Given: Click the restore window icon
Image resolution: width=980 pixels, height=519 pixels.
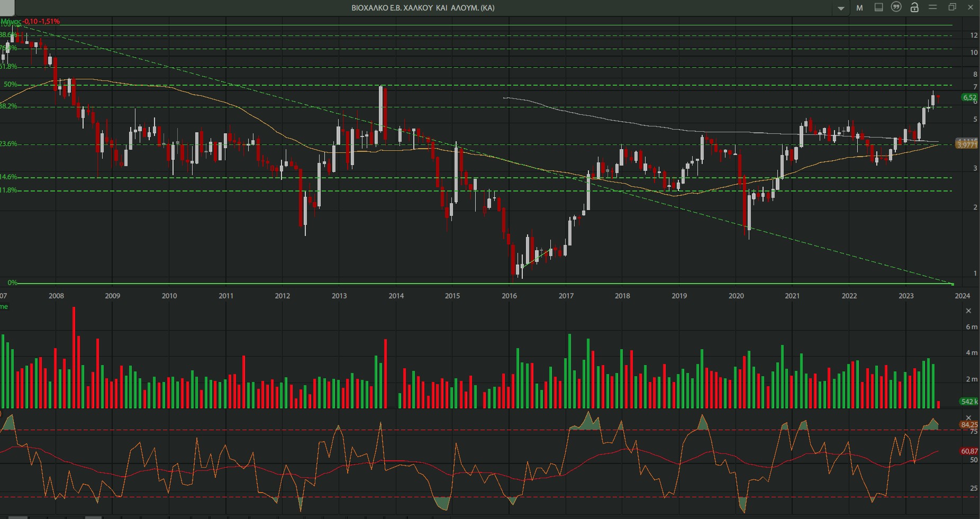Looking at the screenshot, I should (952, 7).
